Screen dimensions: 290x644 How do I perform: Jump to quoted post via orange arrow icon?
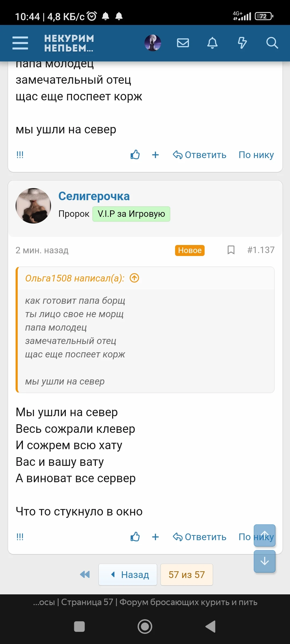pyautogui.click(x=134, y=278)
